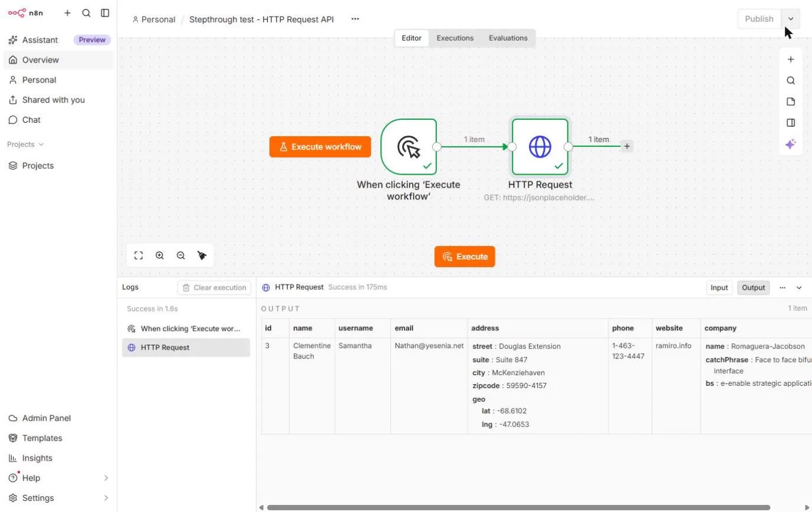The width and height of the screenshot is (812, 512).
Task: Show the Input panel
Action: point(719,288)
